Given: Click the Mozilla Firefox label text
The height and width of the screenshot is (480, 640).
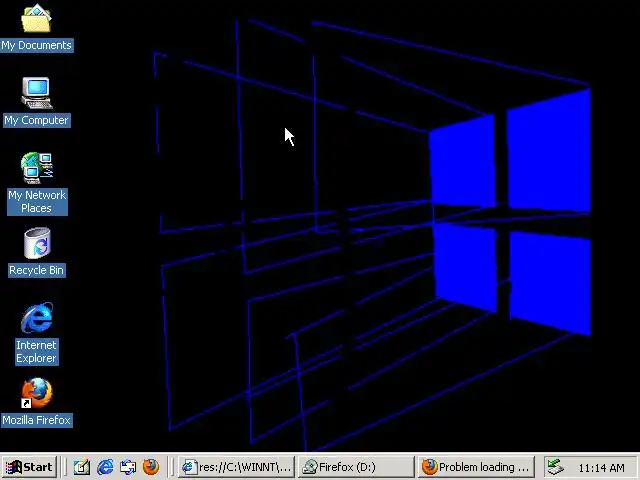Looking at the screenshot, I should click(x=37, y=420).
